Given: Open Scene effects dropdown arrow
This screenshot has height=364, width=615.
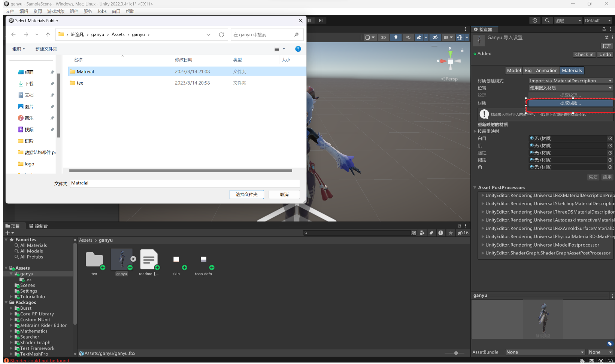Looking at the screenshot, I should [426, 37].
